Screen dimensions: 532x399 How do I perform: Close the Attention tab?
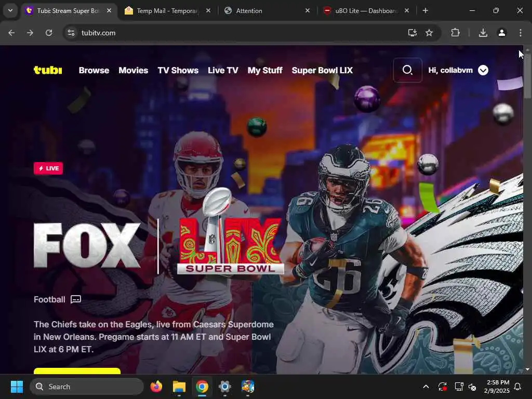pos(308,11)
